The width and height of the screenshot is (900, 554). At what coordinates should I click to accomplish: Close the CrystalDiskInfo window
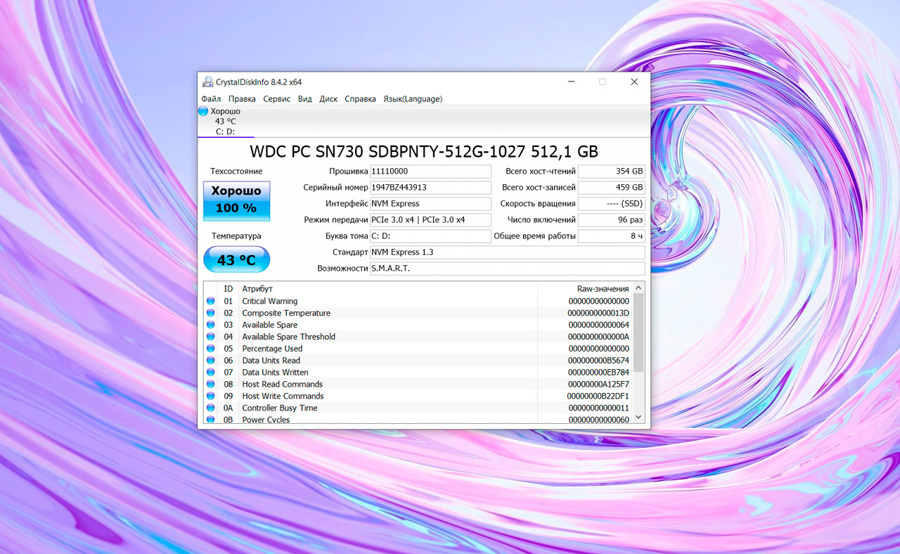634,82
